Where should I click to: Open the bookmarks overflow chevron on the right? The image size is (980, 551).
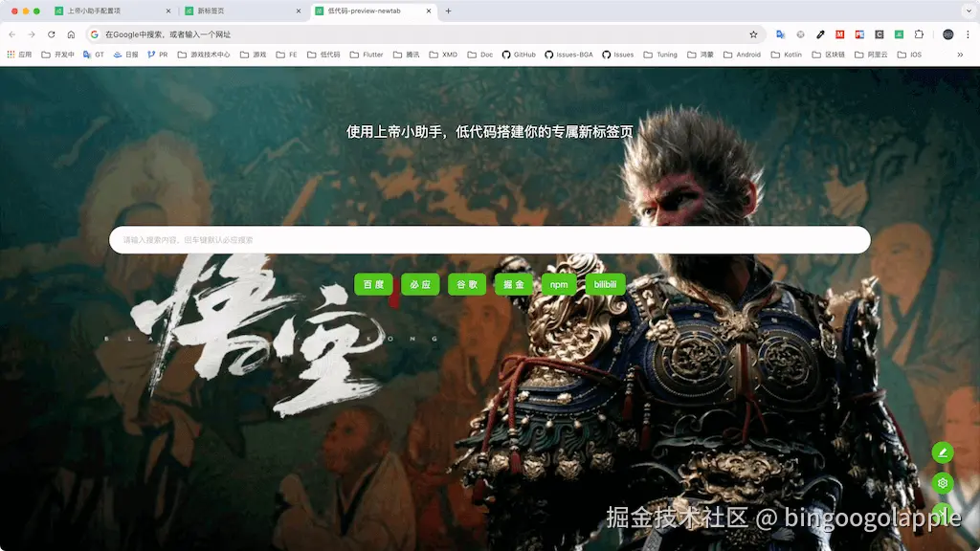[961, 55]
